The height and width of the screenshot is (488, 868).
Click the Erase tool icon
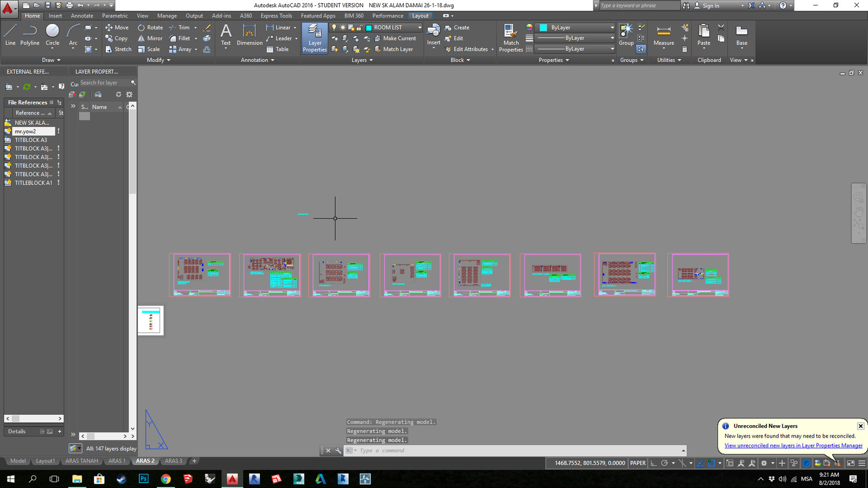207,28
